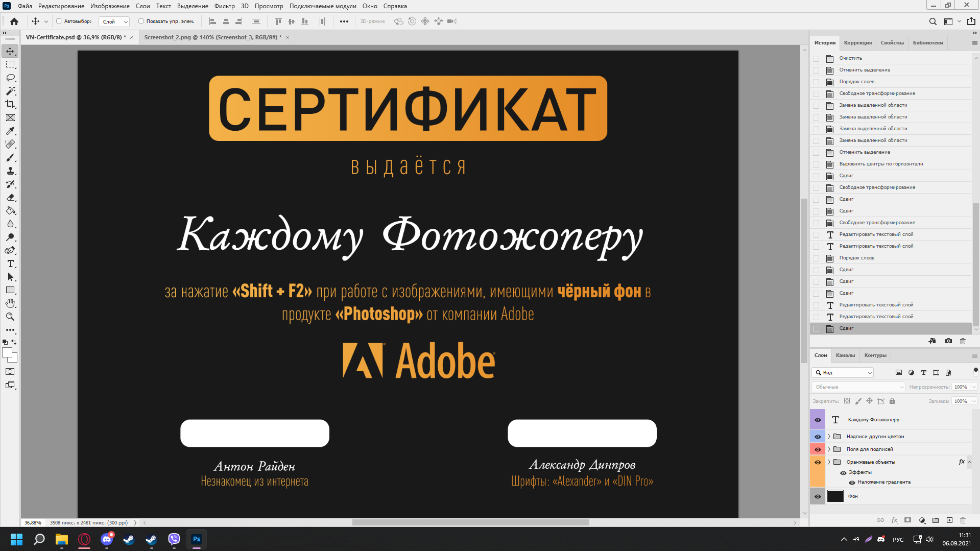Image resolution: width=980 pixels, height=551 pixels.
Task: Enable the Автовыбор checkbox
Action: click(x=59, y=21)
